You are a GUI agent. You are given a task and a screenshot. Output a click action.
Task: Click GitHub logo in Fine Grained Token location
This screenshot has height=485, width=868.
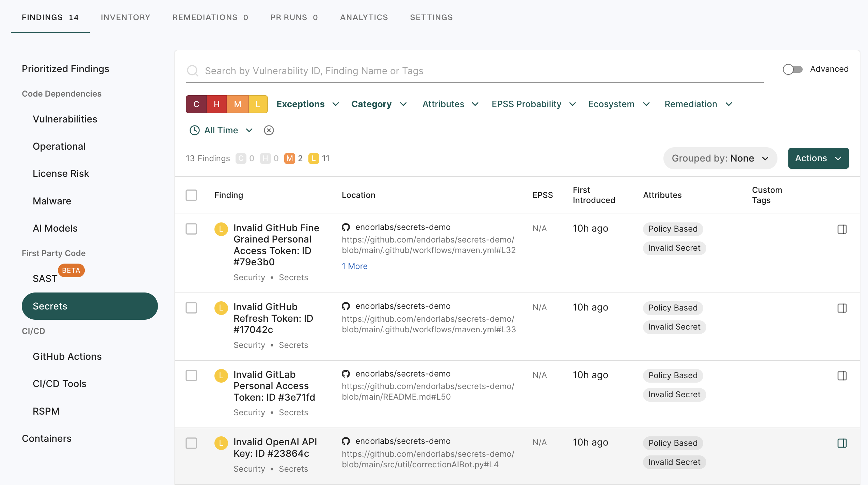346,227
